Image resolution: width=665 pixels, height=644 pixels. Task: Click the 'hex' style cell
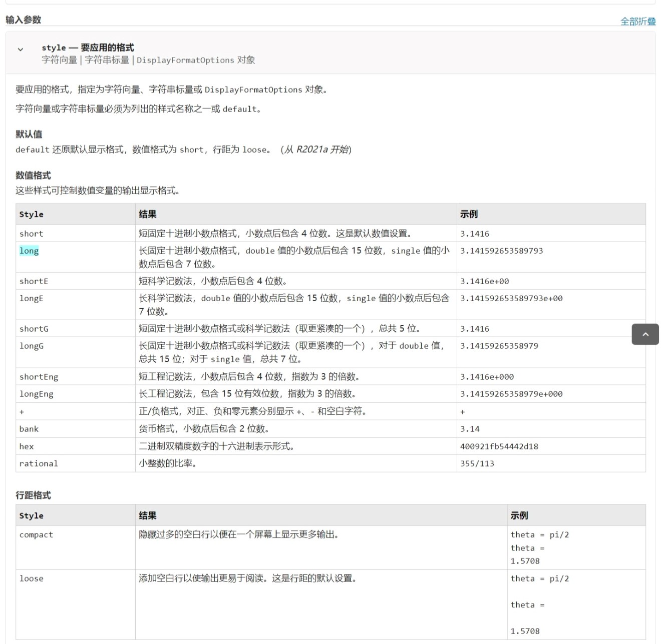point(27,446)
